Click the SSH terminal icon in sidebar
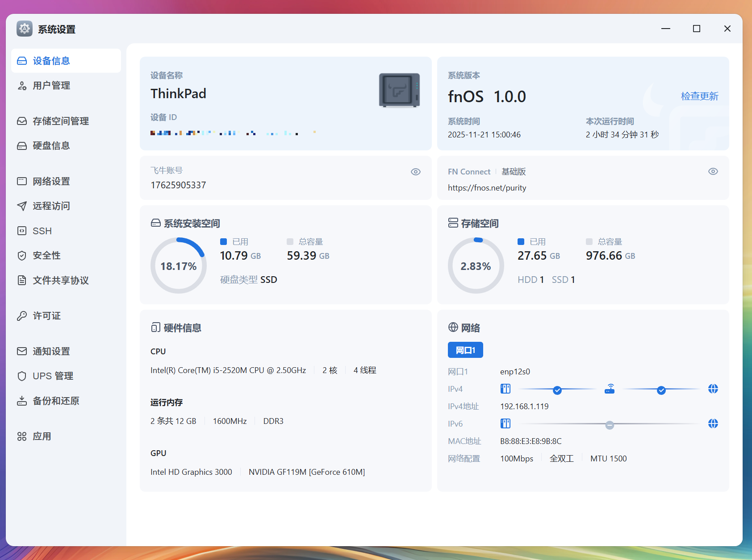 22,231
